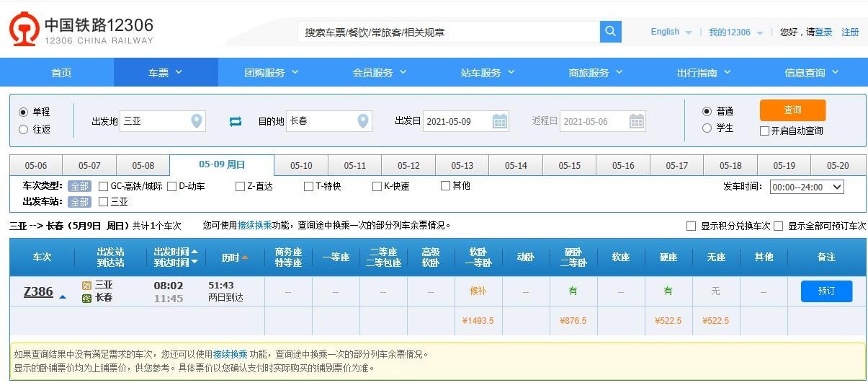Screen dimensions: 868x388
Task: Click the China Railway 12306 logo
Action: [81, 30]
